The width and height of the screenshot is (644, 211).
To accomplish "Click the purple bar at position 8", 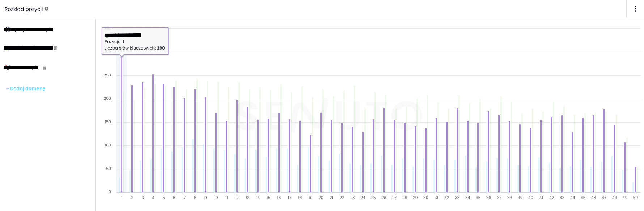I will pyautogui.click(x=195, y=141).
